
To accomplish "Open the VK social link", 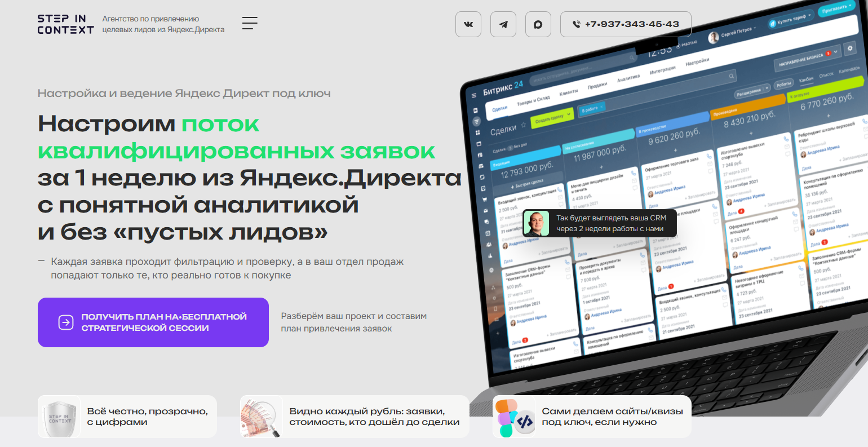I will [x=468, y=24].
